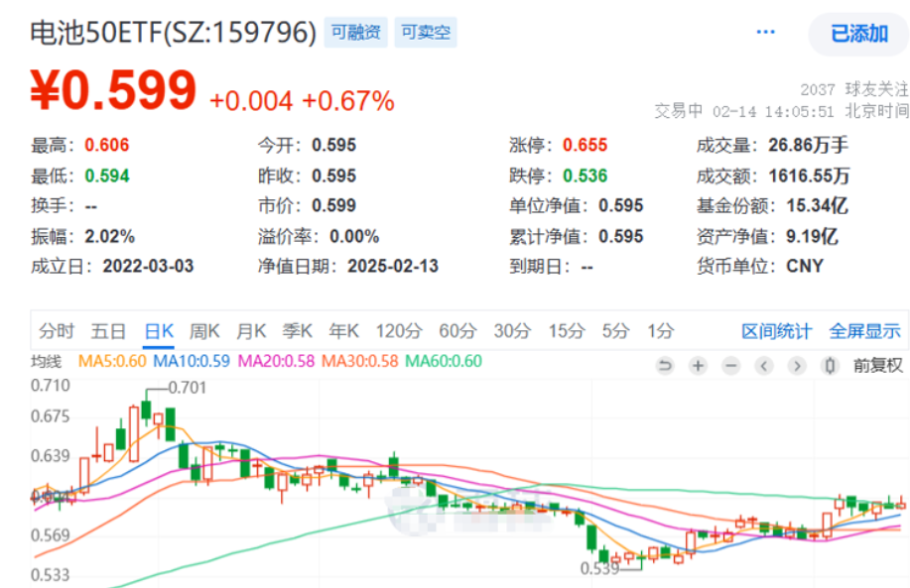Screen dimensions: 910x588
Task: Click the 可卖空 tag
Action: tap(426, 33)
